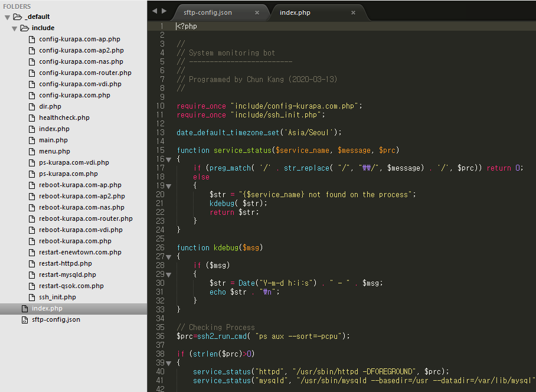The height and width of the screenshot is (392, 536).
Task: Switch to the index.php editor tab
Action: coord(295,12)
